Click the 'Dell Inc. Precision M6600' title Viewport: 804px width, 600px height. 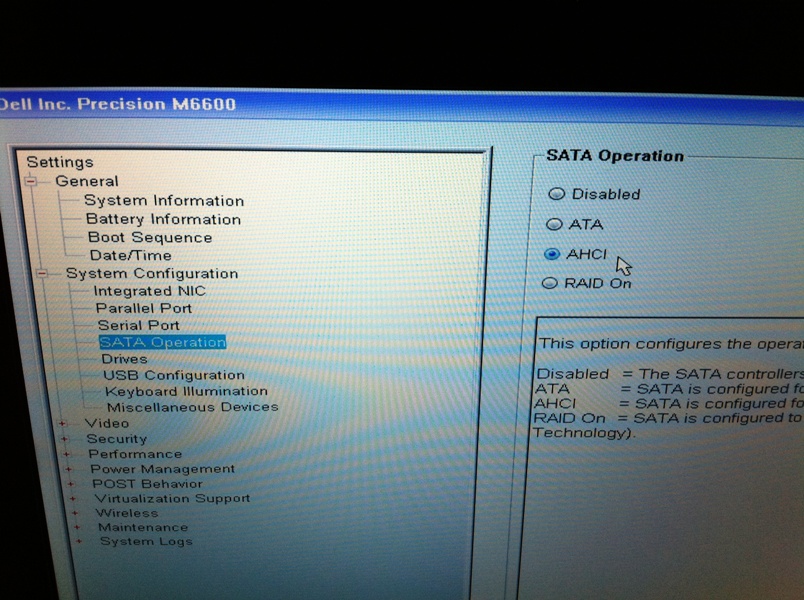(x=118, y=104)
